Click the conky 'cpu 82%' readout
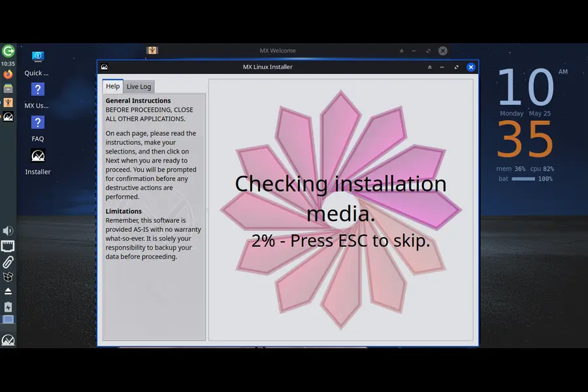The image size is (588, 392). pyautogui.click(x=542, y=169)
